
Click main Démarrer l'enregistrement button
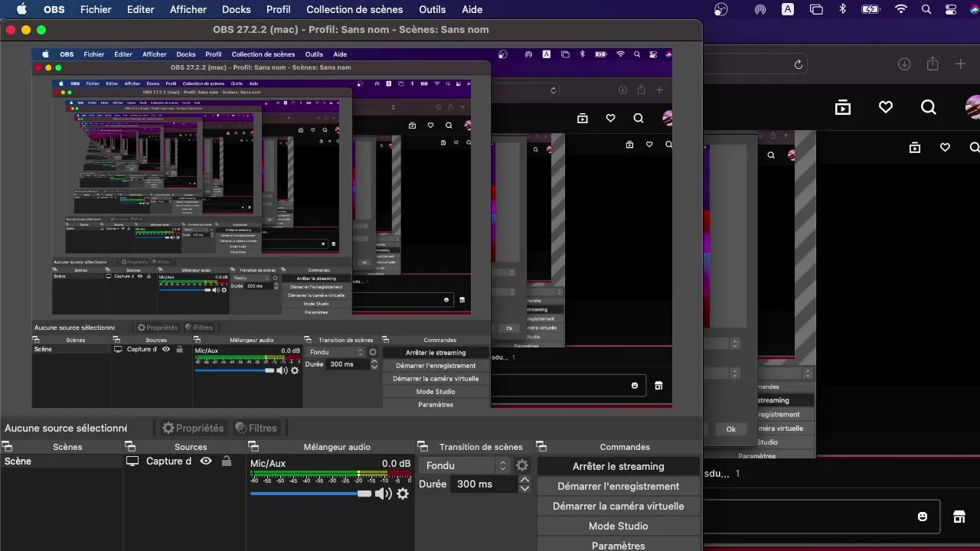click(619, 486)
